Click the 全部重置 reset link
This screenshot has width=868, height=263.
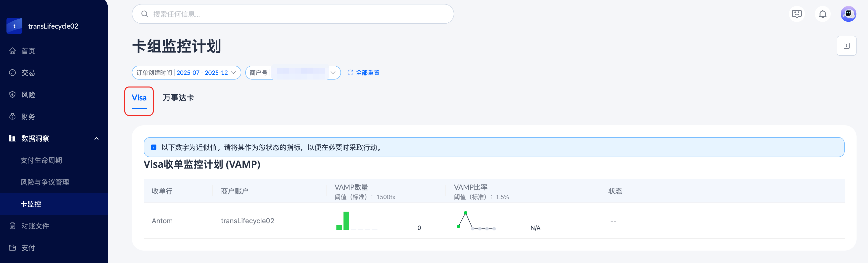pos(363,73)
